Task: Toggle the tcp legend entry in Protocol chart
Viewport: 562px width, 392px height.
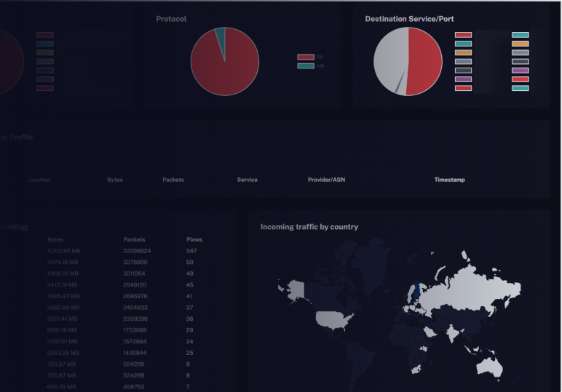Action: 306,57
